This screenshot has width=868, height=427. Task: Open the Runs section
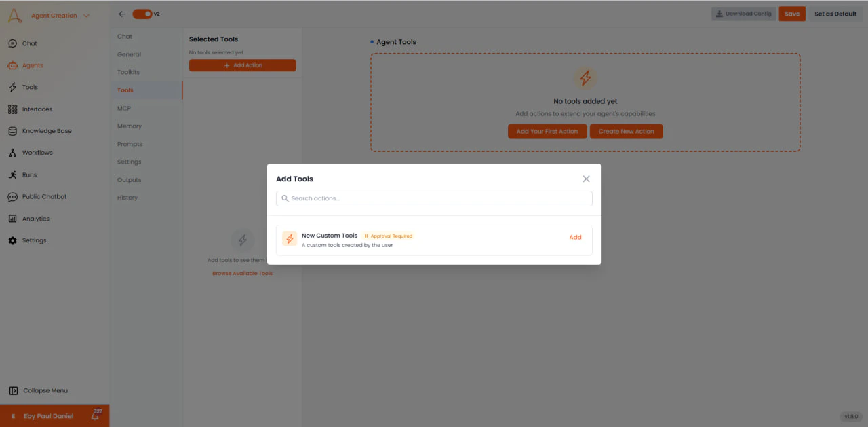29,174
